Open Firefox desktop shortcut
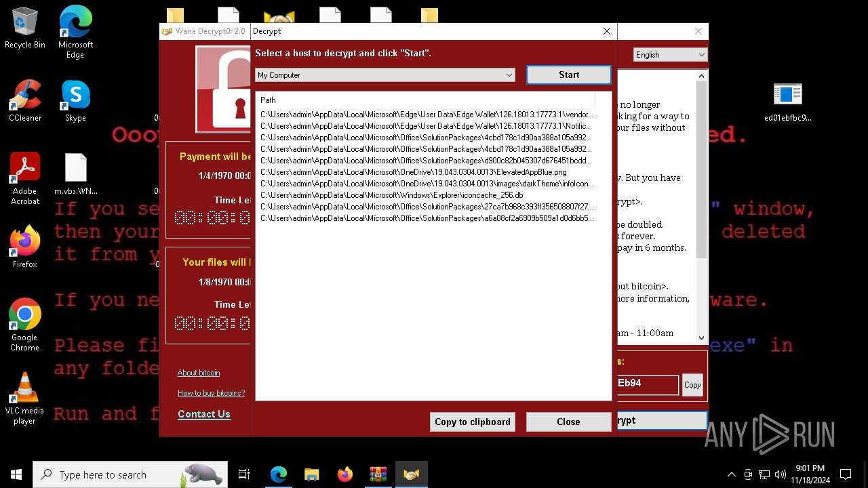 pyautogui.click(x=25, y=247)
